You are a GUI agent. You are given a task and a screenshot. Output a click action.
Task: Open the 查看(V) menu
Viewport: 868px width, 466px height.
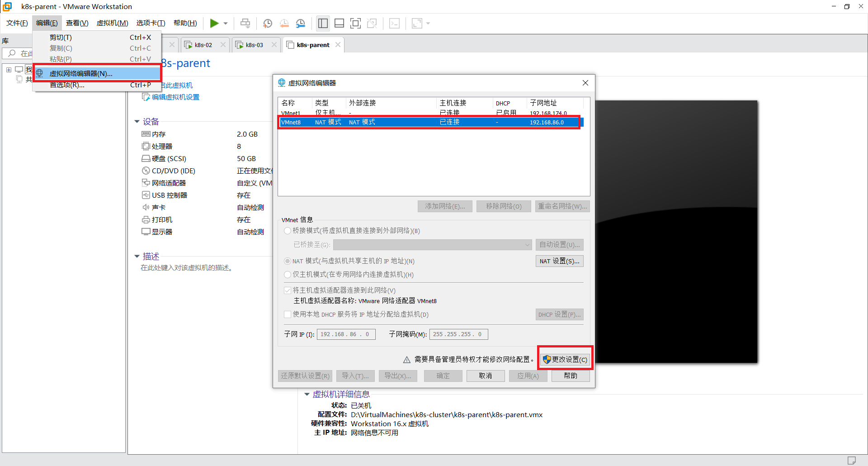click(77, 23)
